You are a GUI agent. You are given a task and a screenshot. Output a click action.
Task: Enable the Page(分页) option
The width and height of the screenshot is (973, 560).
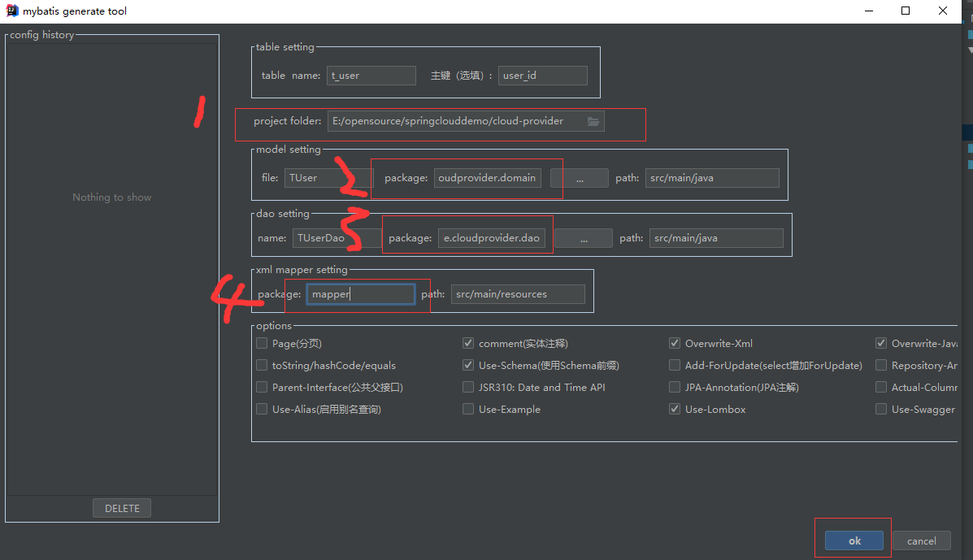point(261,343)
